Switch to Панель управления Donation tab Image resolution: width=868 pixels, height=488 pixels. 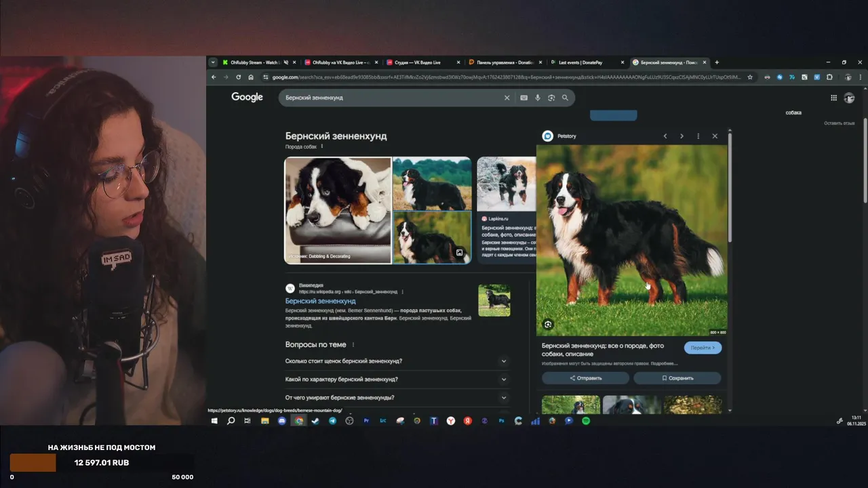click(505, 62)
